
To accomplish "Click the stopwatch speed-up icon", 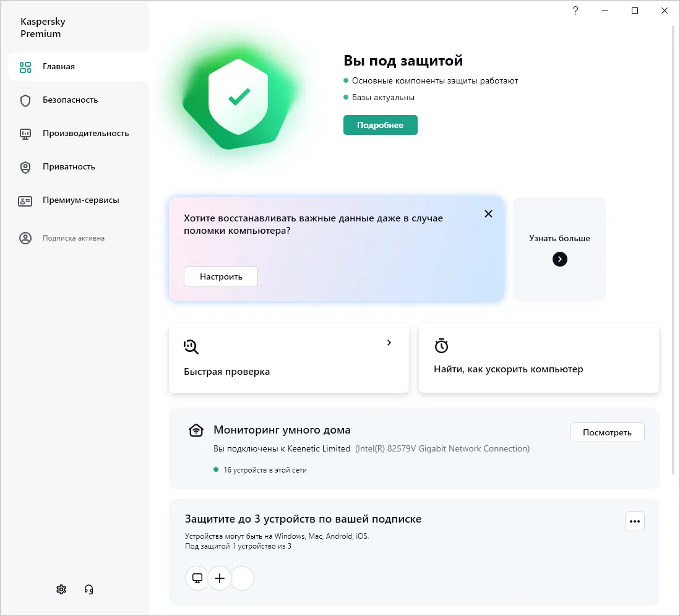I will [441, 346].
